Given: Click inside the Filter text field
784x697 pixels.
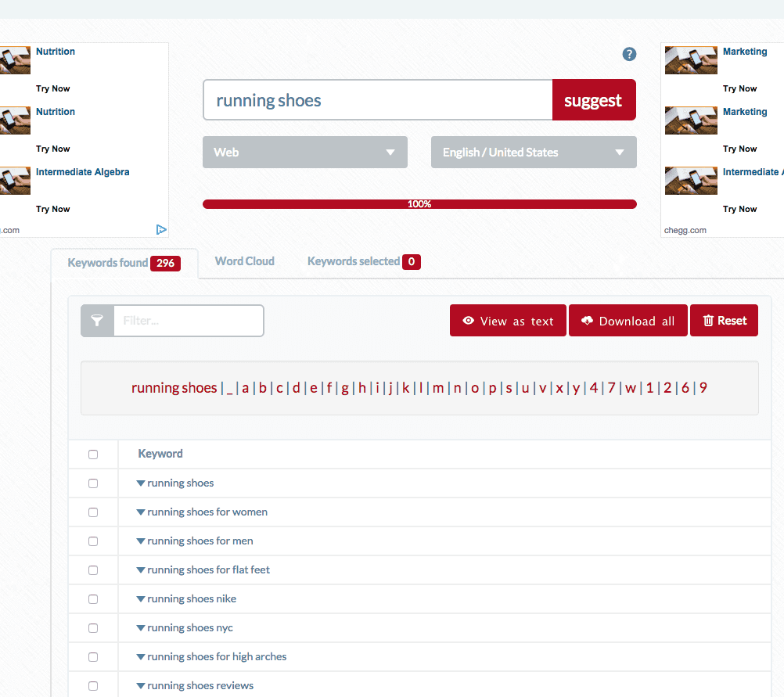Looking at the screenshot, I should click(x=188, y=320).
